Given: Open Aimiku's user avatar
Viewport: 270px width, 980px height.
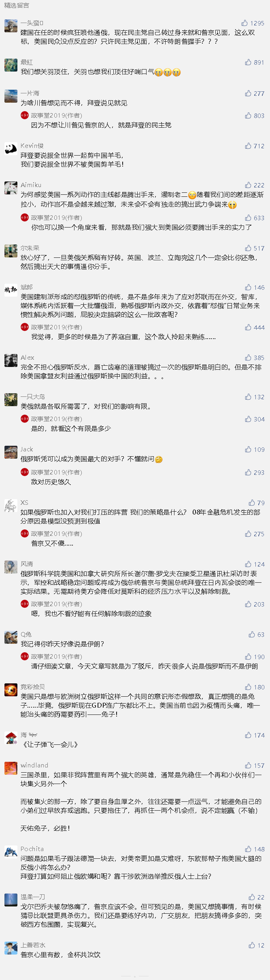Looking at the screenshot, I should click(x=11, y=188).
